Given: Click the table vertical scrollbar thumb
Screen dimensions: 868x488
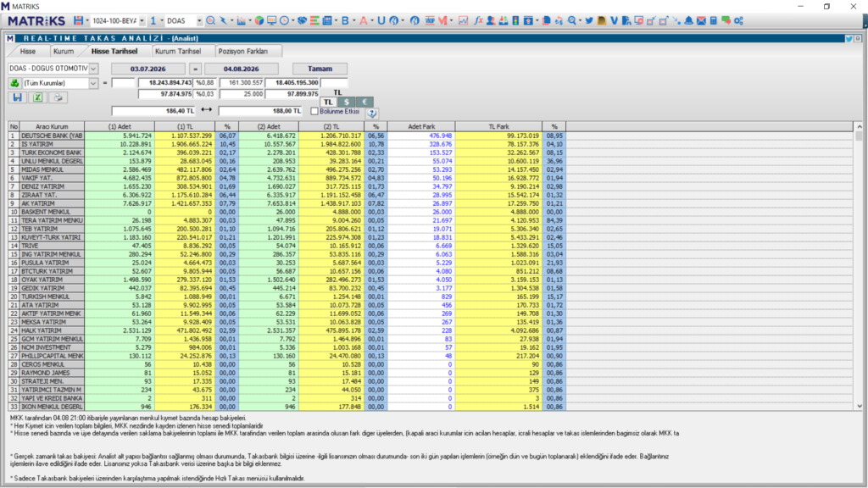Looking at the screenshot, I should coord(859,136).
